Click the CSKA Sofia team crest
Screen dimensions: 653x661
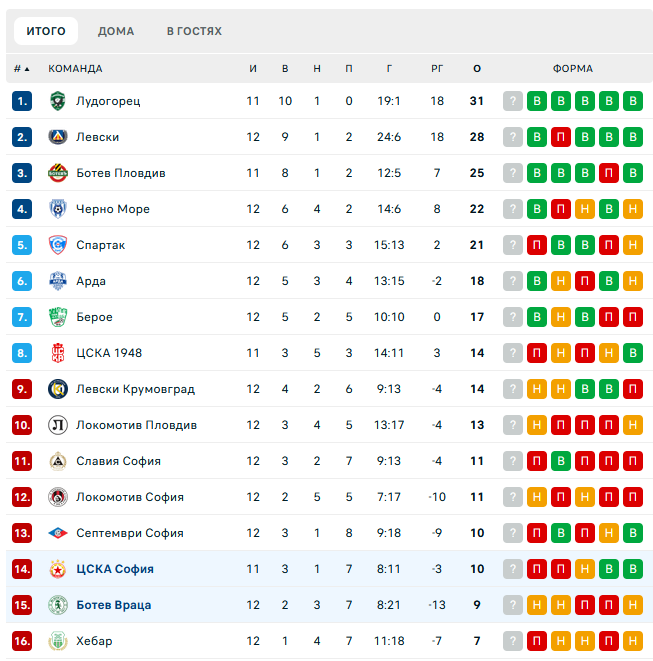click(57, 569)
